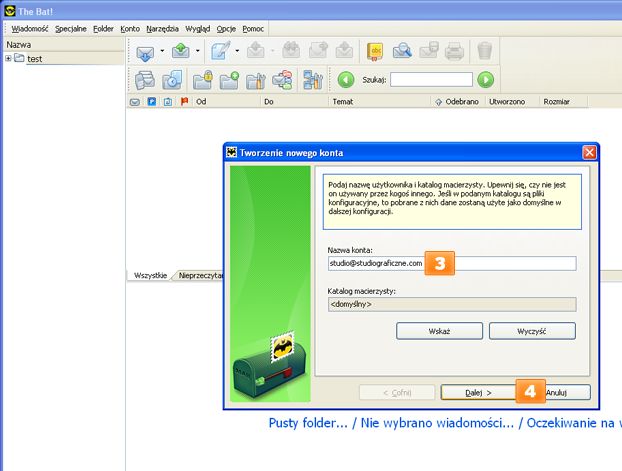Image resolution: width=622 pixels, height=471 pixels.
Task: Click the folder with padlock icon
Action: 203,80
